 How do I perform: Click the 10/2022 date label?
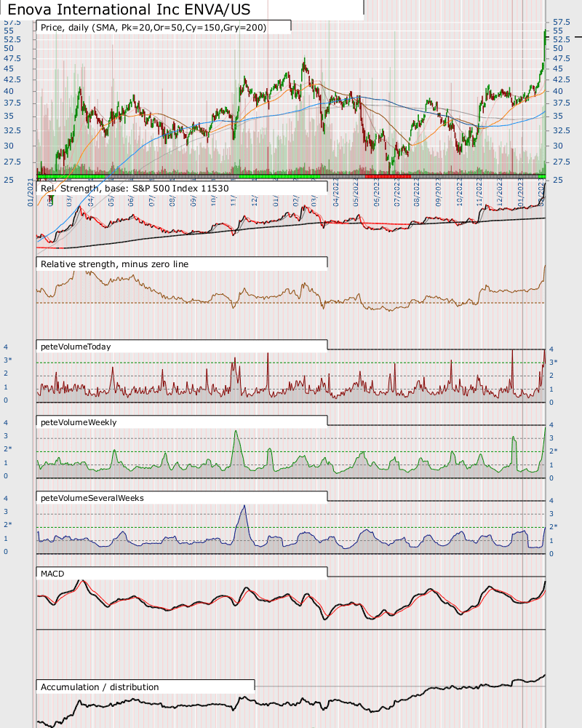click(x=460, y=193)
